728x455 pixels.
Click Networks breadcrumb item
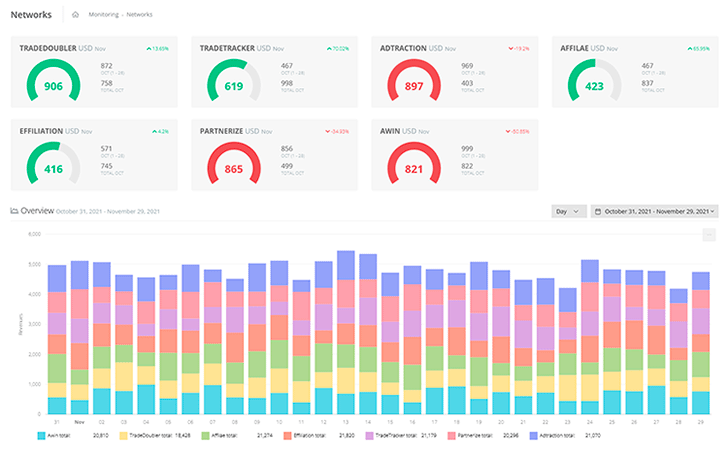click(139, 15)
